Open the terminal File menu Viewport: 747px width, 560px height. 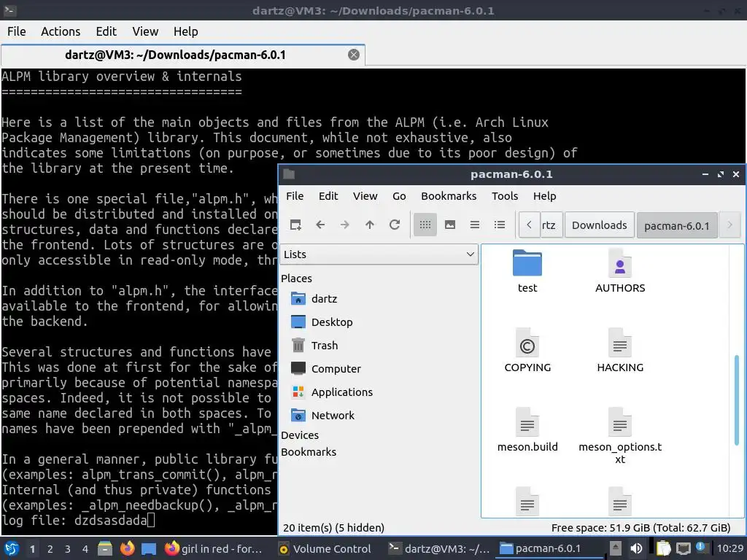click(x=16, y=31)
